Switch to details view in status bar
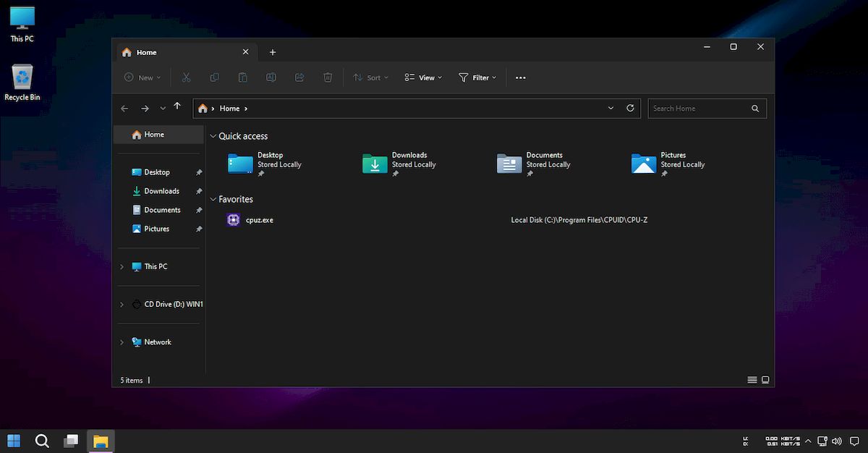The width and height of the screenshot is (868, 453). 752,379
